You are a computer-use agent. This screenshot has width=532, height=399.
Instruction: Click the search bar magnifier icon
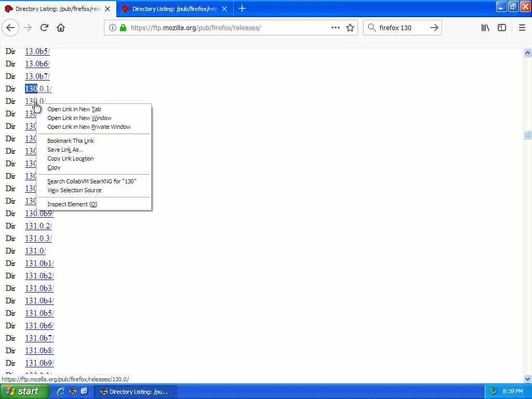coord(372,28)
